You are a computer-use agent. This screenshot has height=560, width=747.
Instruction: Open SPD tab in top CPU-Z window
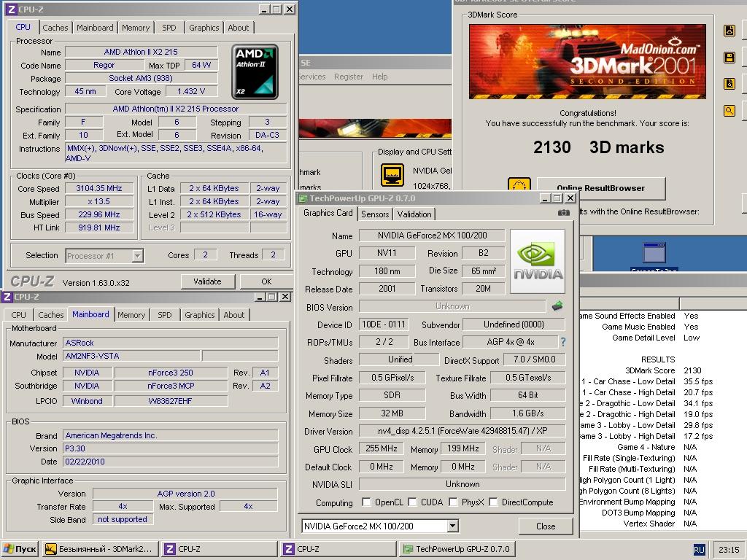(169, 28)
